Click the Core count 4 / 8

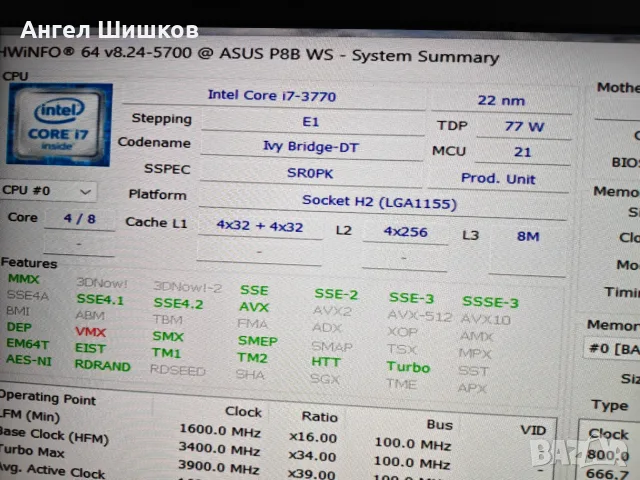coord(80,219)
